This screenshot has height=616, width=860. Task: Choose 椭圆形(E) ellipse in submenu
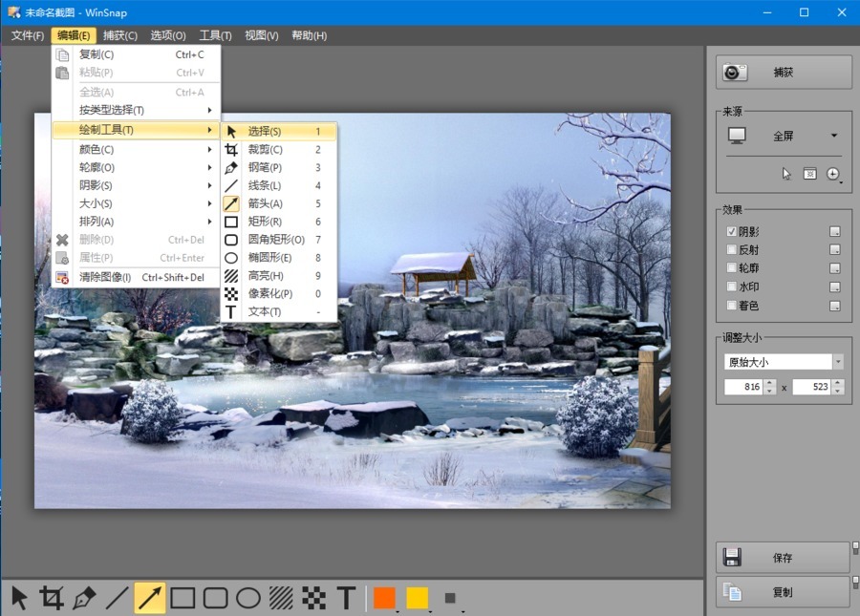tap(279, 258)
